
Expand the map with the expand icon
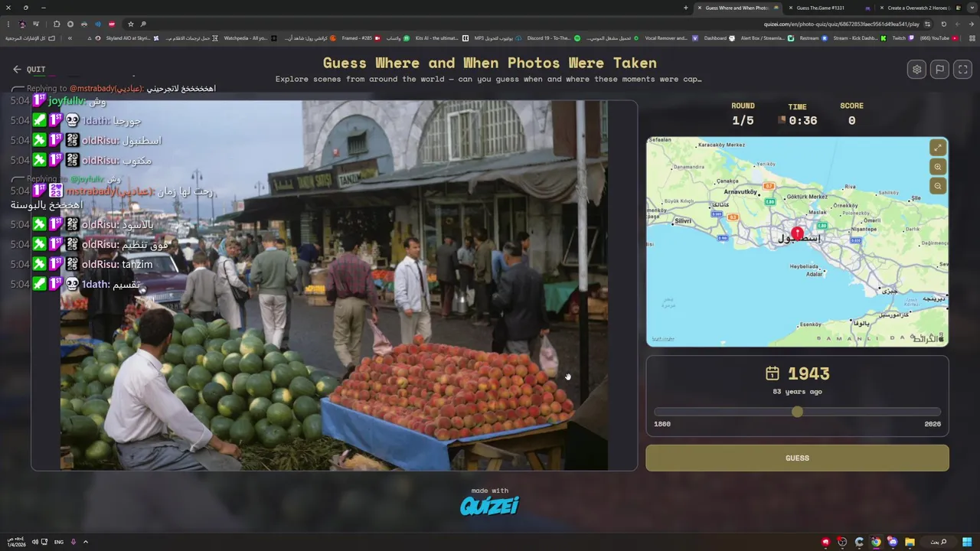(938, 148)
